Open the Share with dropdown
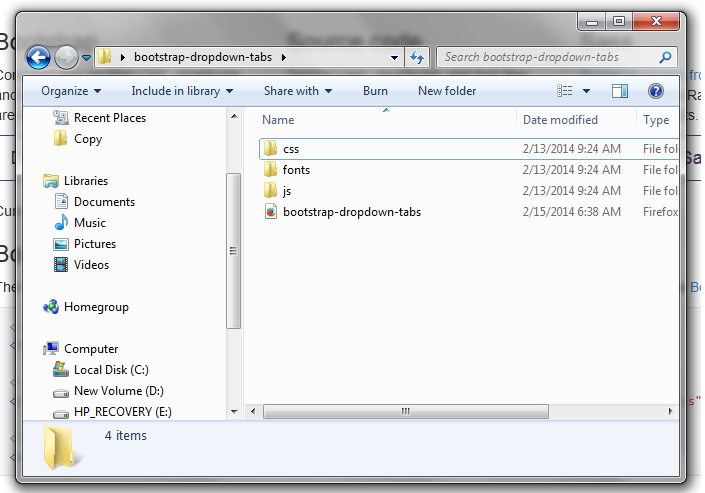This screenshot has width=705, height=493. coord(297,91)
